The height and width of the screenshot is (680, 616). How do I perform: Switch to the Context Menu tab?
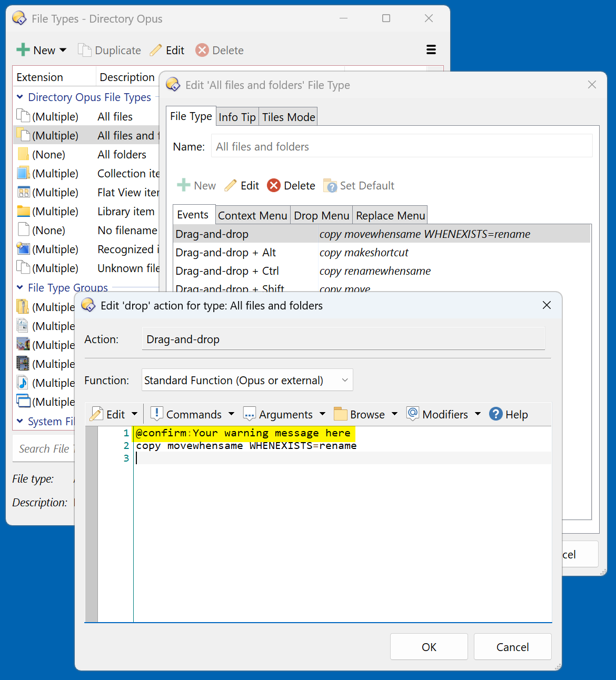click(252, 215)
